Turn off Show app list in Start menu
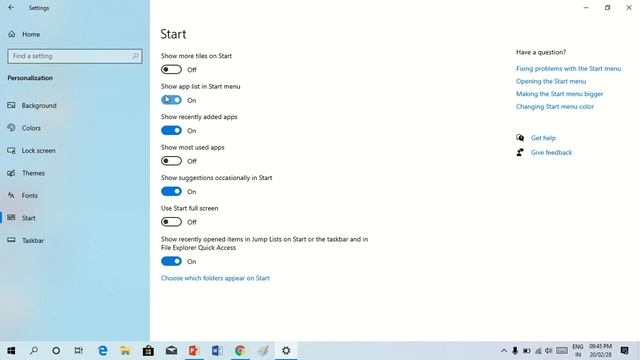The image size is (640, 360). click(x=171, y=100)
